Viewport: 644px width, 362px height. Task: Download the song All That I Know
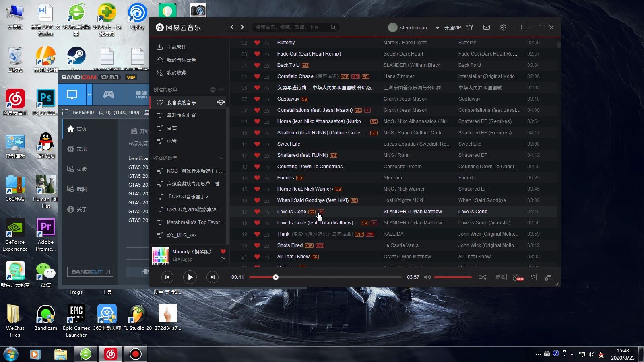click(x=266, y=257)
